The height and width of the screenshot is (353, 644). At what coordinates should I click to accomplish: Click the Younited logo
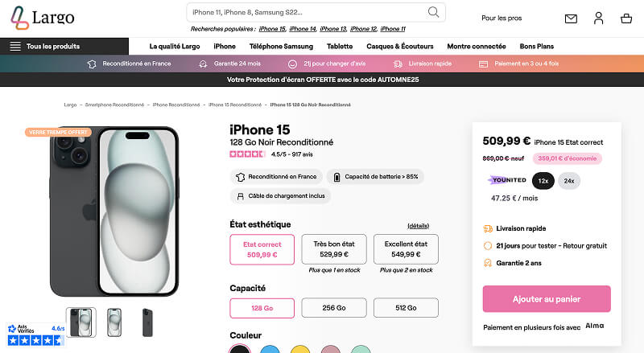coord(507,180)
